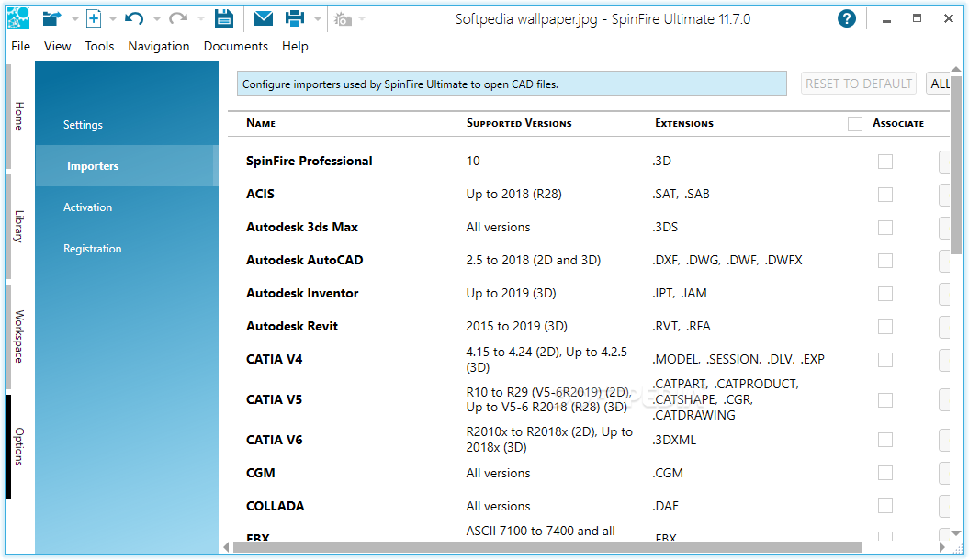969x560 pixels.
Task: Expand the print options dropdown arrow
Action: point(318,20)
